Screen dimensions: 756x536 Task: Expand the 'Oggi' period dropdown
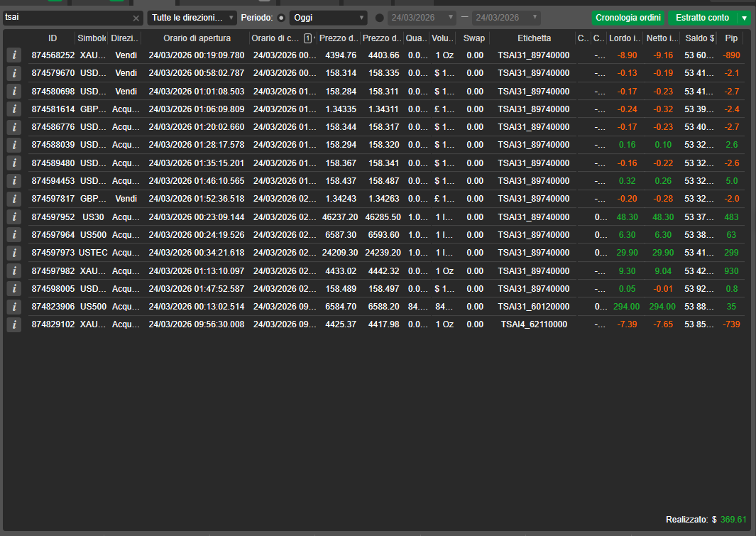(x=328, y=18)
